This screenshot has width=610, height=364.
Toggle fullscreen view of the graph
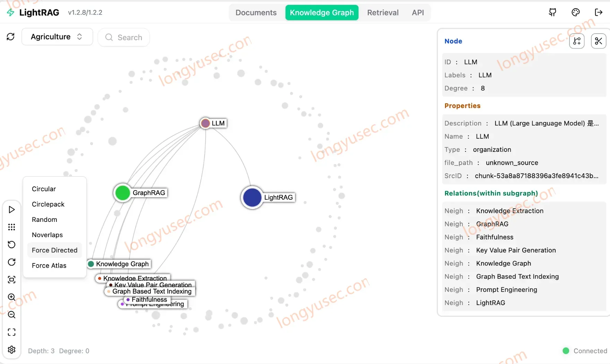(x=11, y=332)
